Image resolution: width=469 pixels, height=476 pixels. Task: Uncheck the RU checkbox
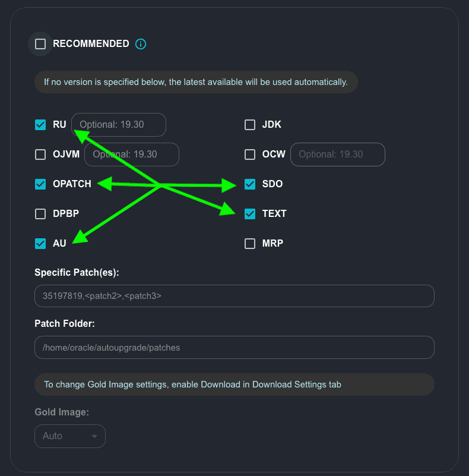click(x=40, y=125)
